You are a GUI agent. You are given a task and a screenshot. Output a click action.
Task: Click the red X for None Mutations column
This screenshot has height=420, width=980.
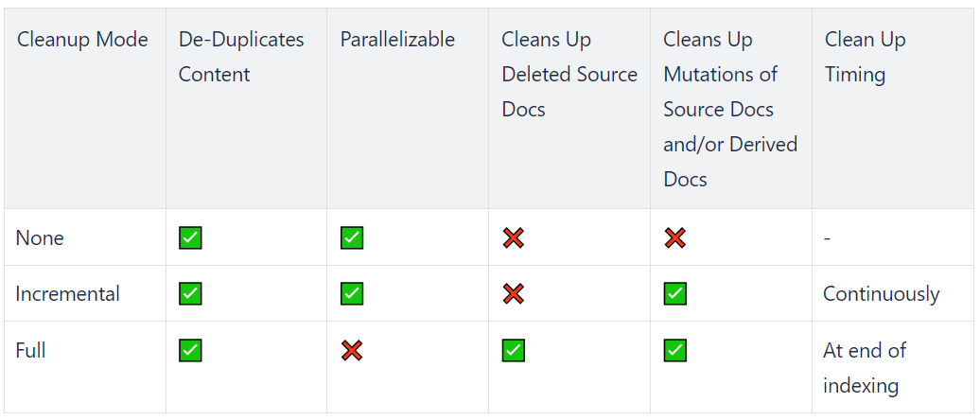point(675,238)
